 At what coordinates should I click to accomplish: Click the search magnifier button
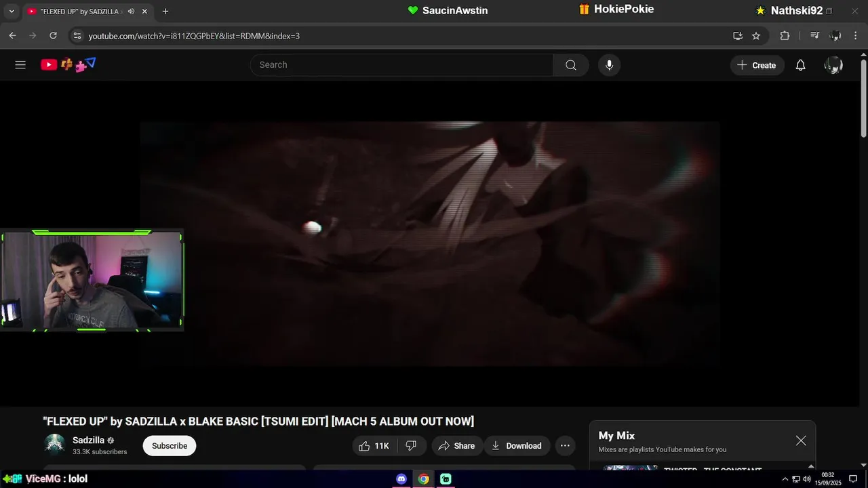point(571,65)
